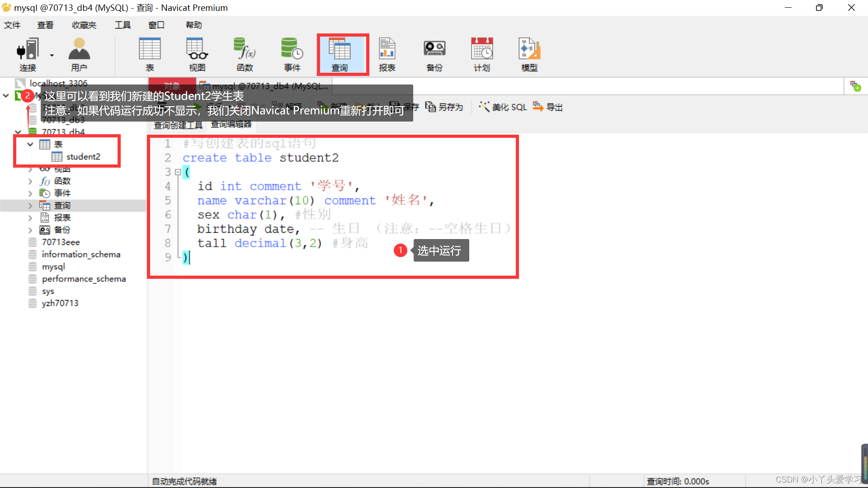Image resolution: width=868 pixels, height=488 pixels.
Task: Select 备份 item in sidebar tree
Action: pos(62,230)
